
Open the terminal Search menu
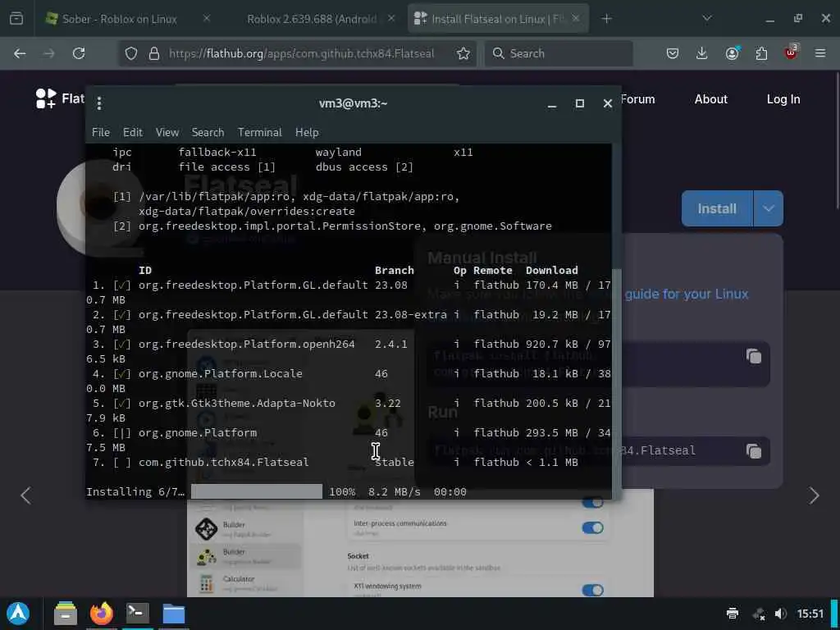click(208, 132)
